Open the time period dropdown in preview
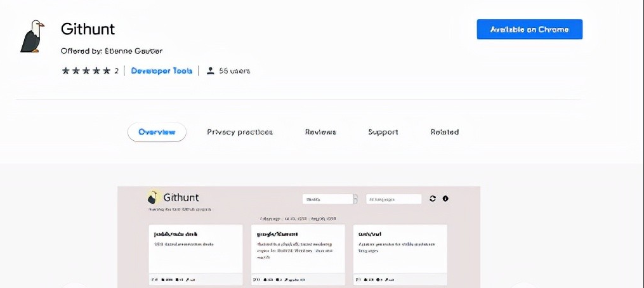 [329, 199]
